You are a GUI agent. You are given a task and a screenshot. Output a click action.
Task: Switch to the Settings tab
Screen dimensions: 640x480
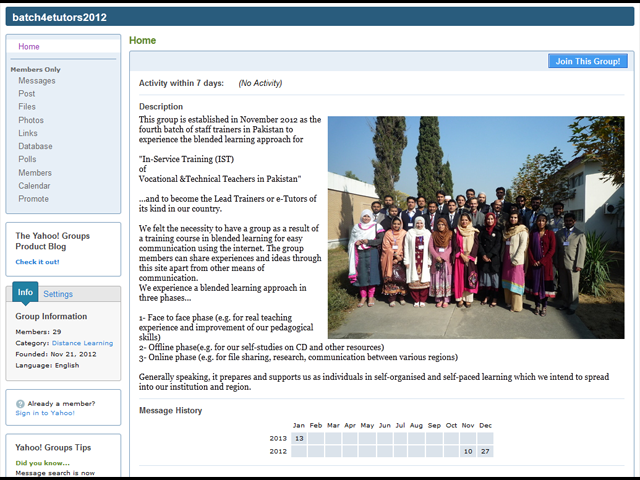coord(58,294)
